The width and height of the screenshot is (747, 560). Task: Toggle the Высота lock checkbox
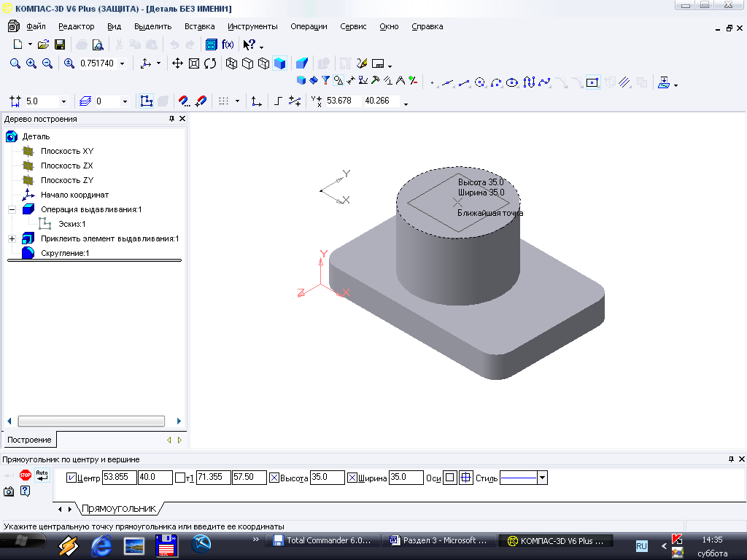click(x=274, y=478)
